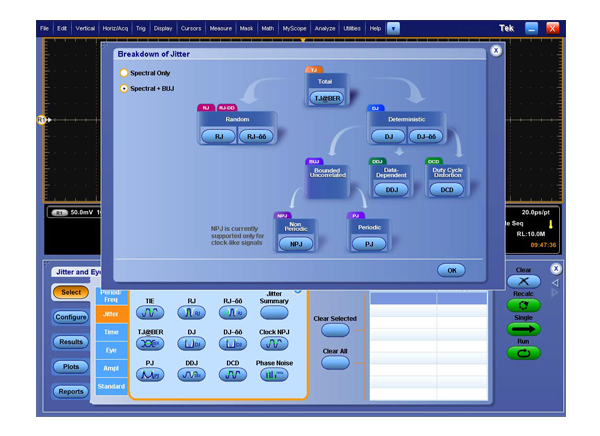Click the PJ measurement icon in bottom panel

(x=150, y=374)
